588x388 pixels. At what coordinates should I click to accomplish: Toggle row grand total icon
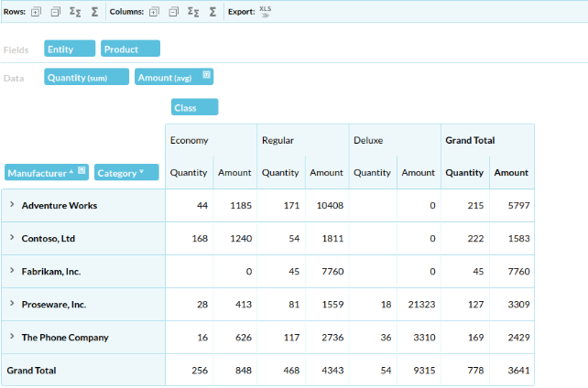pos(94,12)
